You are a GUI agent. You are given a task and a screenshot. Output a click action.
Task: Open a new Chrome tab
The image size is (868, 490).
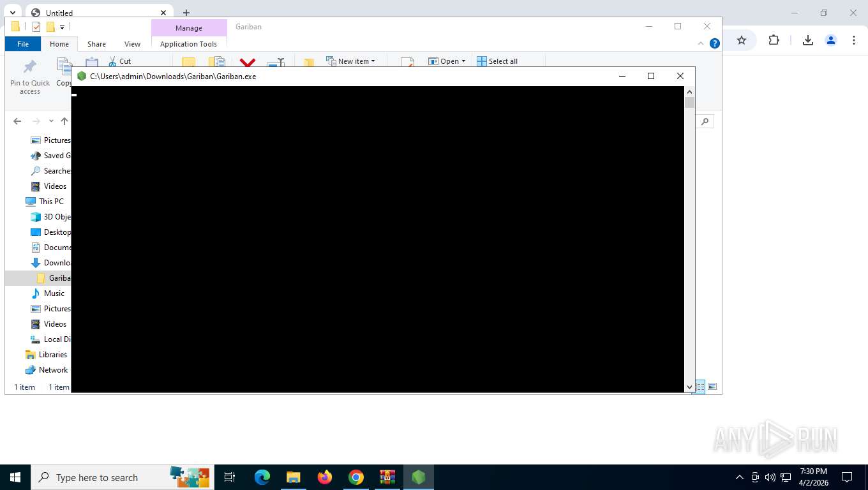click(x=186, y=13)
